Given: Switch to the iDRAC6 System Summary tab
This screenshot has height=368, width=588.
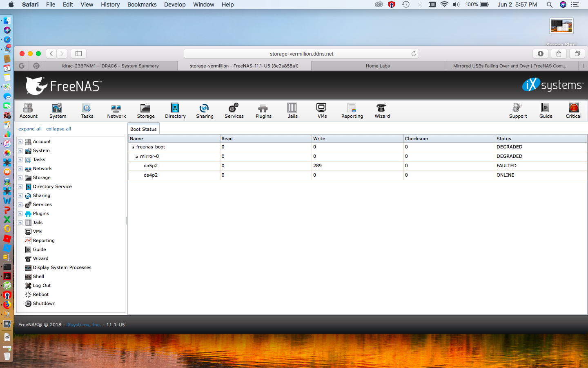Looking at the screenshot, I should (110, 66).
